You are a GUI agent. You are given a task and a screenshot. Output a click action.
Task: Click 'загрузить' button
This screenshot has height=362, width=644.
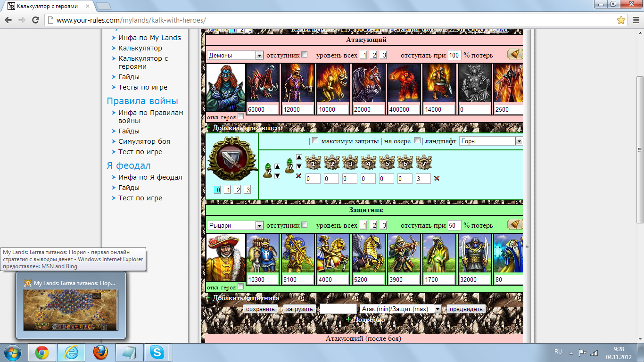point(299,309)
